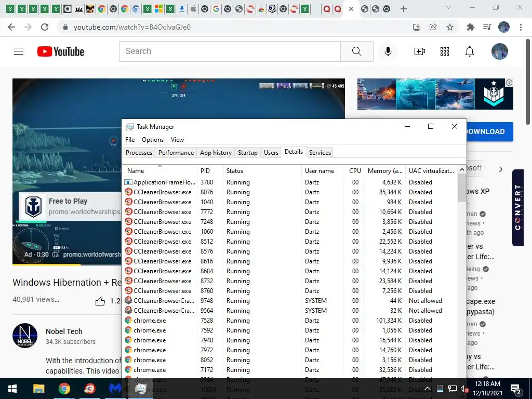532x399 pixels.
Task: Select chrome.exe row with PID 7172
Action: pos(290,370)
